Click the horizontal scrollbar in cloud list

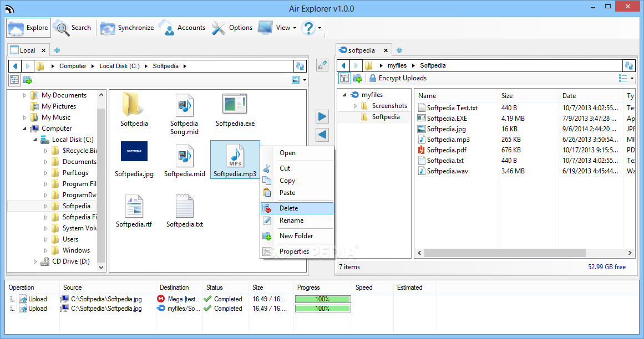tap(505, 253)
